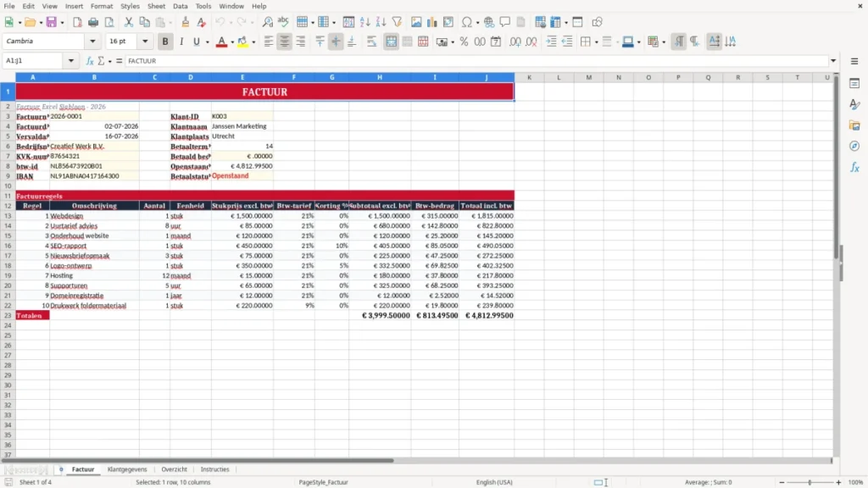Open the Format menu
The width and height of the screenshot is (868, 488).
coord(102,6)
